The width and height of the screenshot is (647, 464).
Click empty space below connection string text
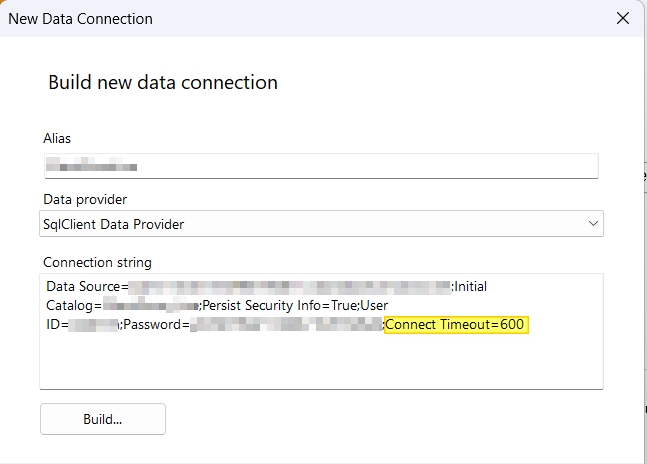[320, 362]
